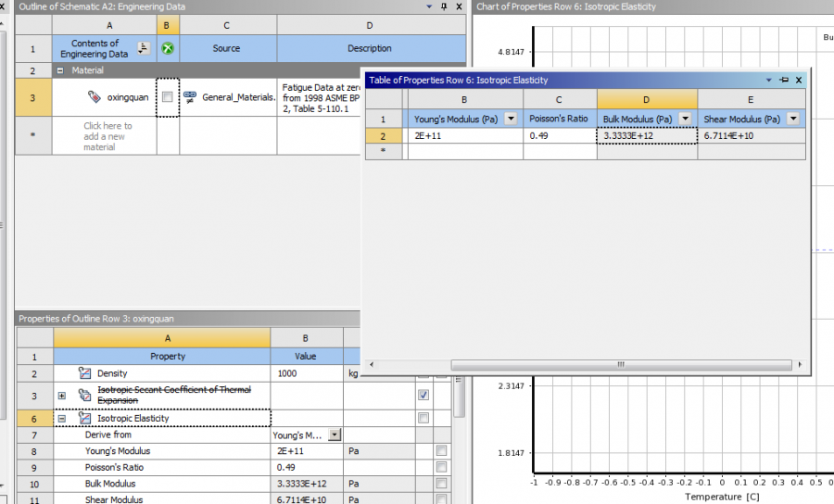Toggle parameter checkbox for Young's Modulus row

click(x=441, y=451)
